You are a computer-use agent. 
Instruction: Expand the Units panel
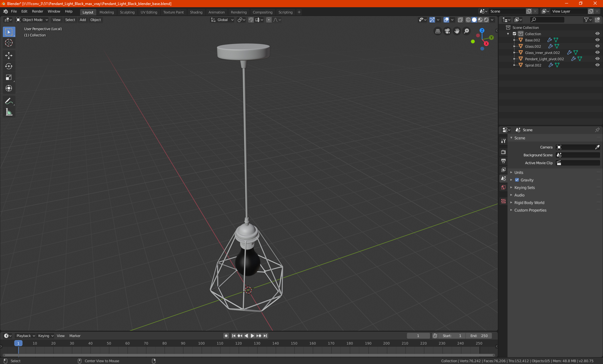click(519, 173)
